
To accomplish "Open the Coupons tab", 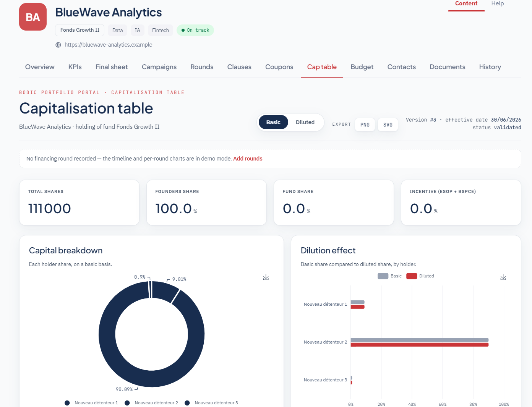I will (279, 67).
